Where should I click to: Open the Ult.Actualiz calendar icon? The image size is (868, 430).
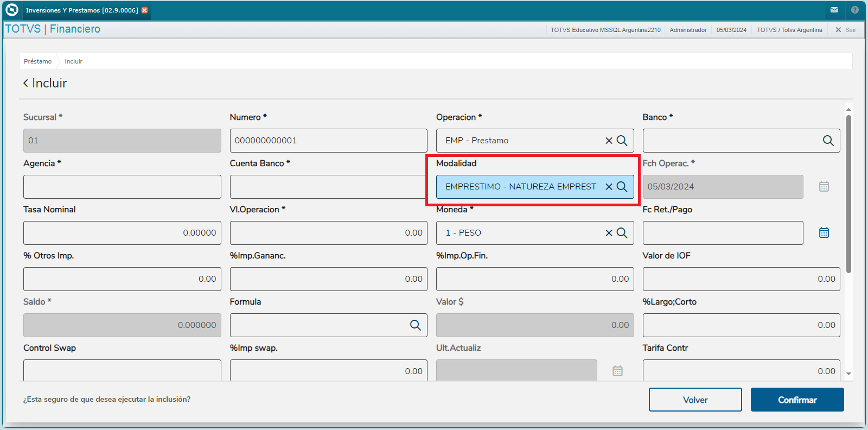pyautogui.click(x=617, y=371)
